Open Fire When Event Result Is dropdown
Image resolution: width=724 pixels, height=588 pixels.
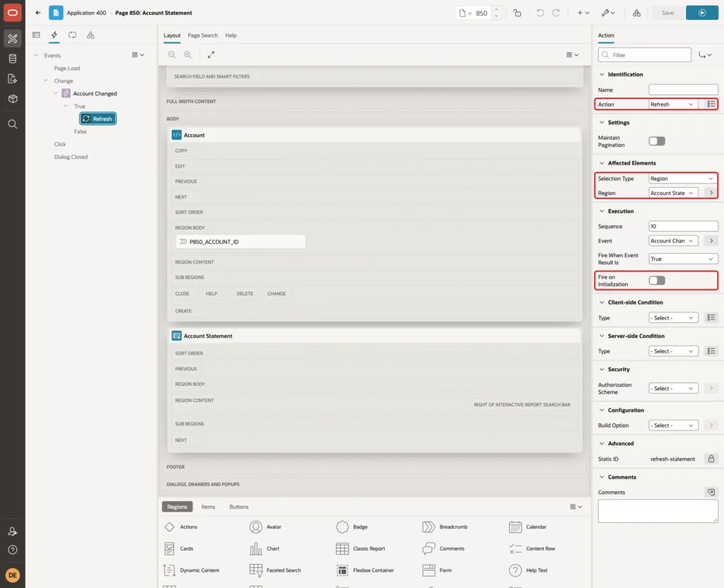coord(683,259)
